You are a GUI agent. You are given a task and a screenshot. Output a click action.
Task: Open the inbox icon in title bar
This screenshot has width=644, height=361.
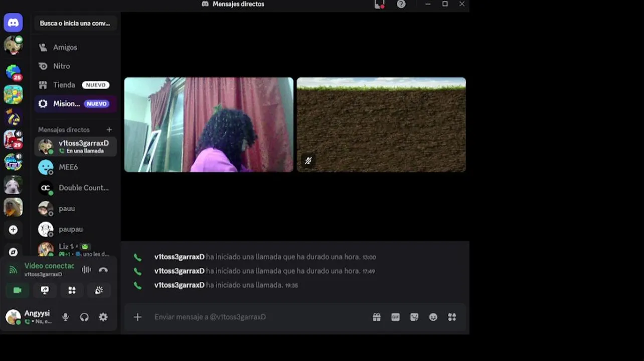(x=380, y=5)
